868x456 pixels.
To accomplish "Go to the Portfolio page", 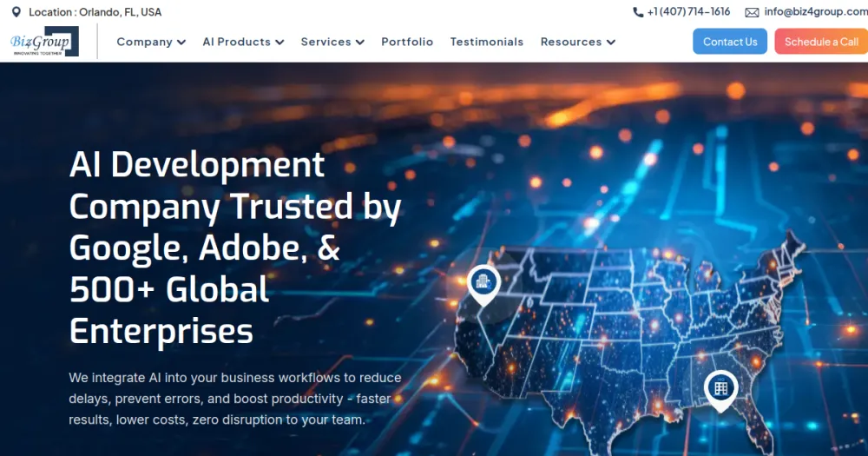I will point(407,42).
